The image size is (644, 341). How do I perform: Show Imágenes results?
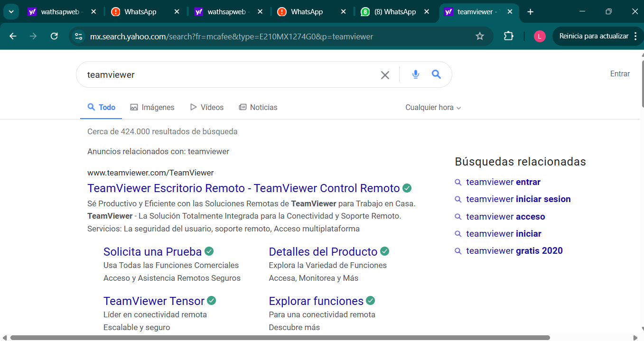pyautogui.click(x=152, y=108)
